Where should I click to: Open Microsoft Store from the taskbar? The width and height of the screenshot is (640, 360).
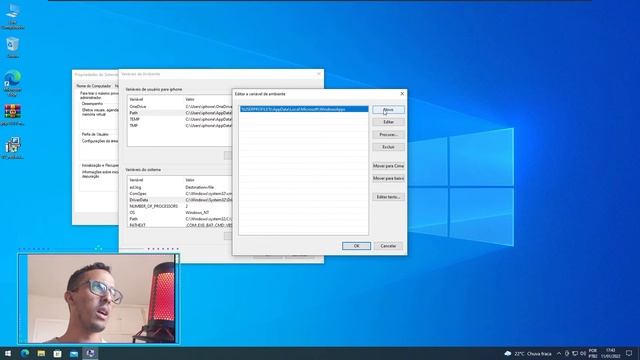(x=58, y=353)
